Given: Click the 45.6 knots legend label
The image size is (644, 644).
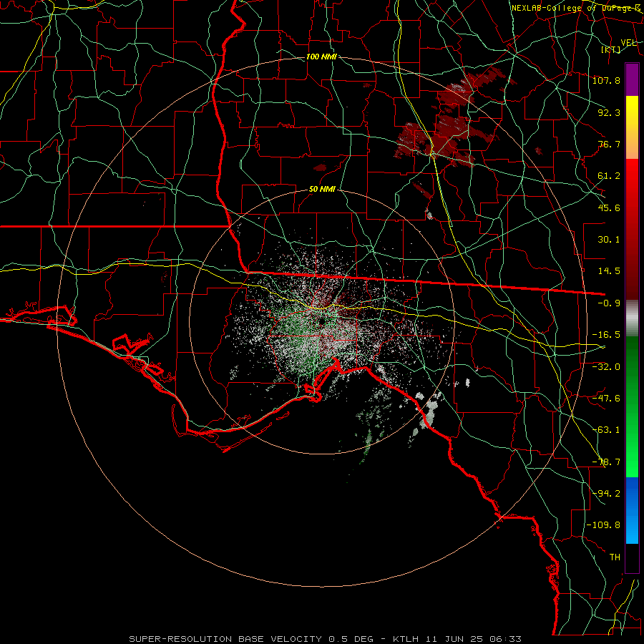Looking at the screenshot, I should click(609, 208).
